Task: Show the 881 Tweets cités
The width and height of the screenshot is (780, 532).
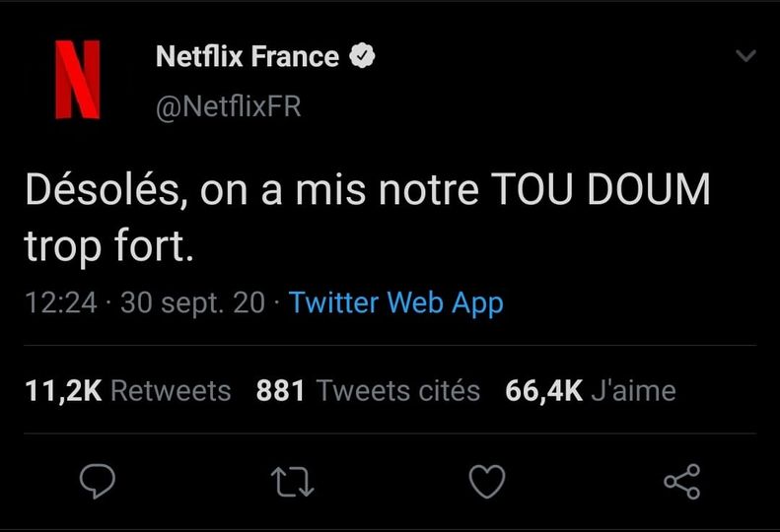Action: (x=368, y=391)
